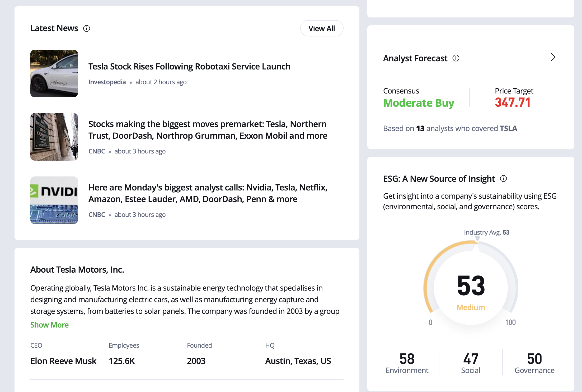Open Monday's biggest analyst calls article

208,193
